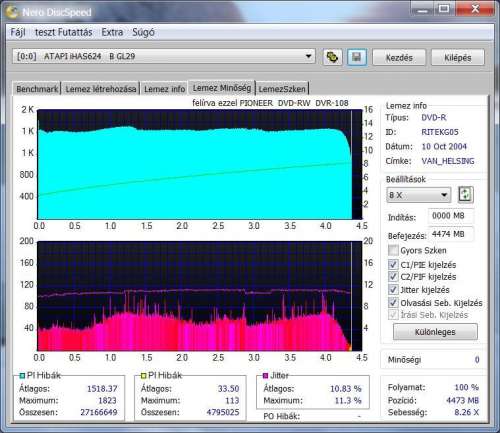Uncheck C2/PIF kijelzés checkbox
Screen dimensions: 500x433
[393, 276]
